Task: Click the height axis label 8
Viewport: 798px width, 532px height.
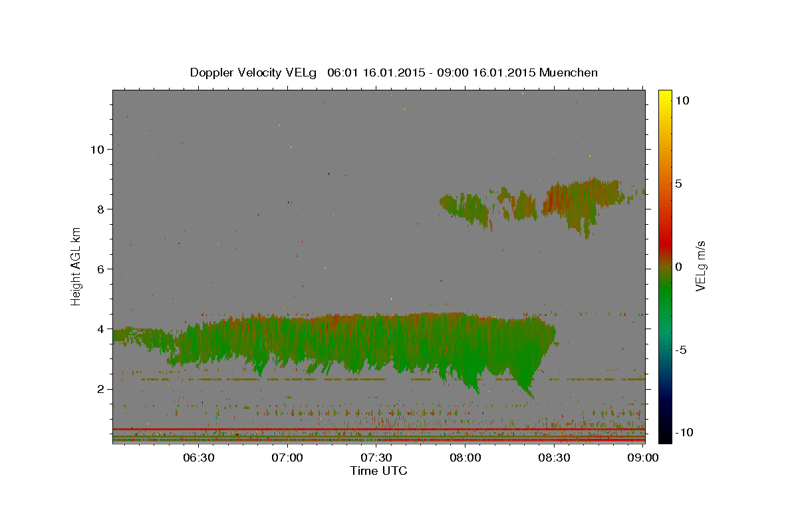Action: [x=101, y=209]
